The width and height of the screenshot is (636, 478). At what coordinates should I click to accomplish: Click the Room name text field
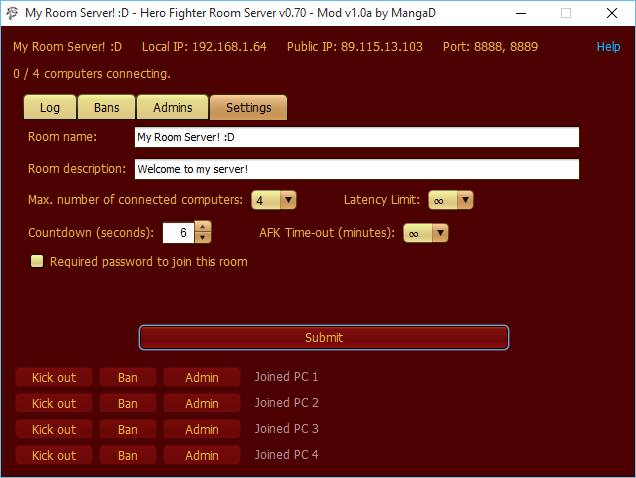356,137
